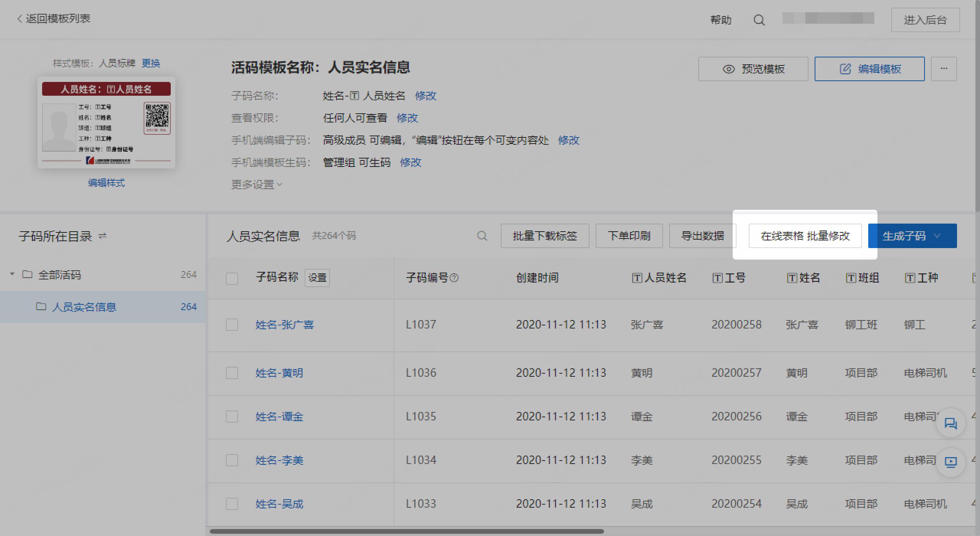Open the ... more options menu
The image size is (980, 536).
pos(944,69)
